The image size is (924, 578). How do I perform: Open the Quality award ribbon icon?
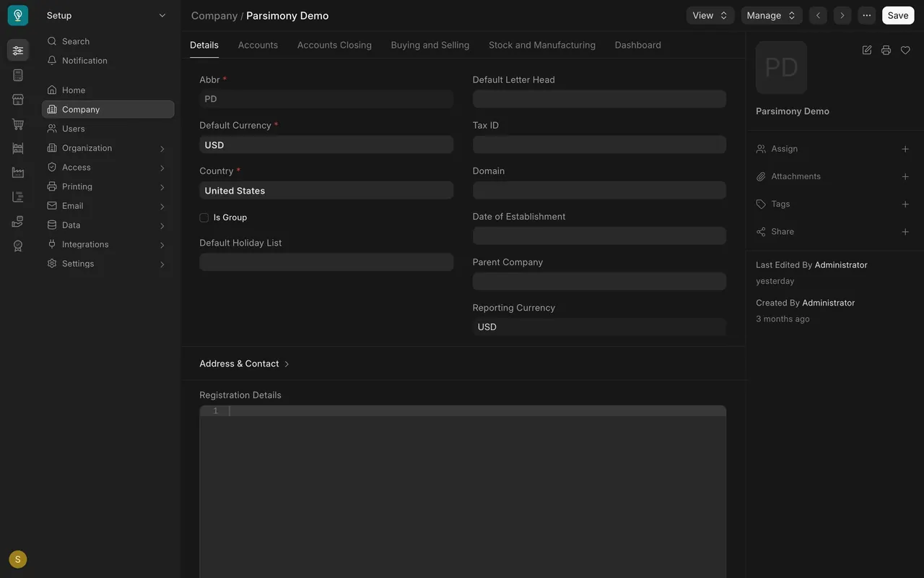click(18, 246)
